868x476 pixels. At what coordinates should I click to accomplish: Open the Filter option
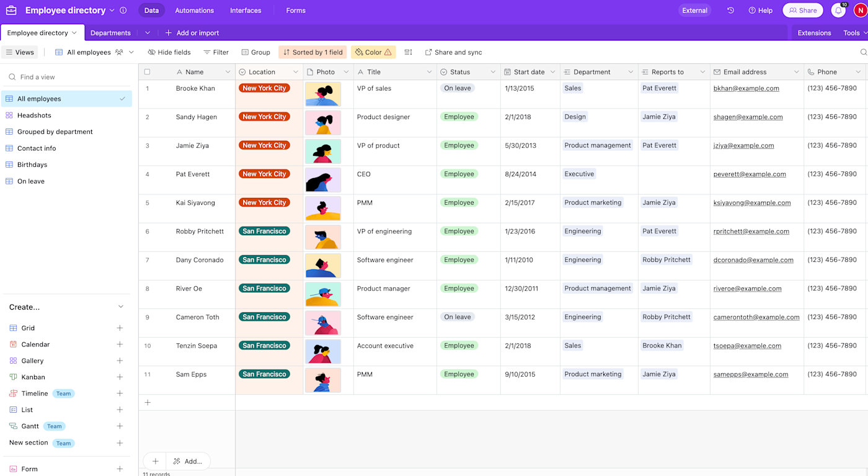click(x=216, y=53)
